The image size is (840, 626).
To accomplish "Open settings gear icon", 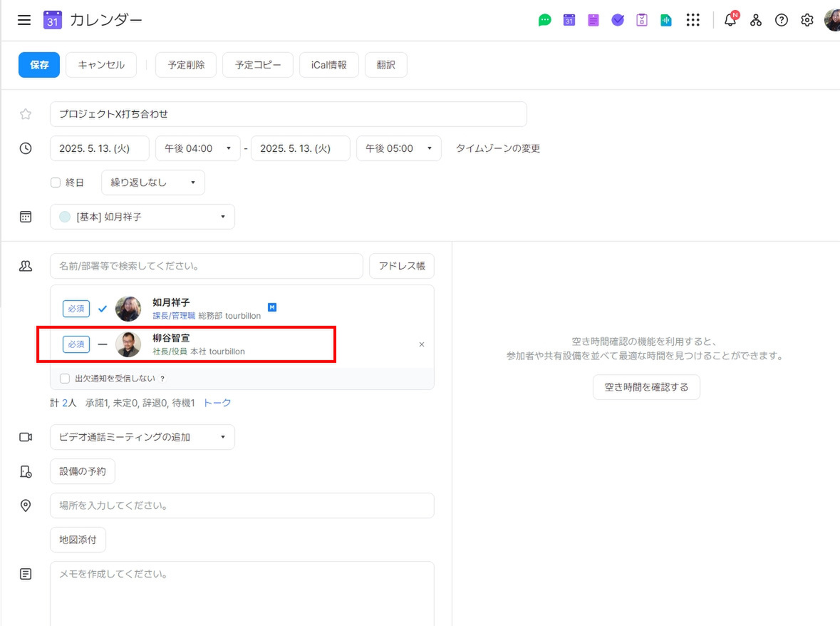I will coord(807,20).
